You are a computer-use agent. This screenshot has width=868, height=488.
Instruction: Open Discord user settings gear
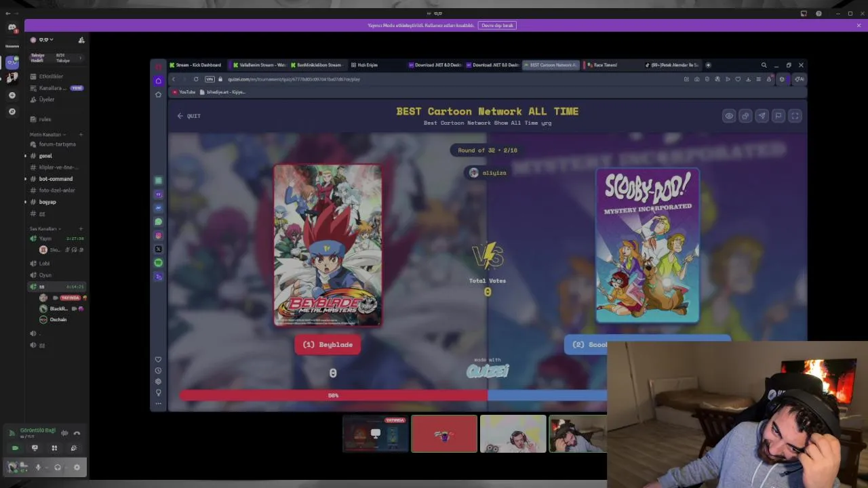(77, 467)
